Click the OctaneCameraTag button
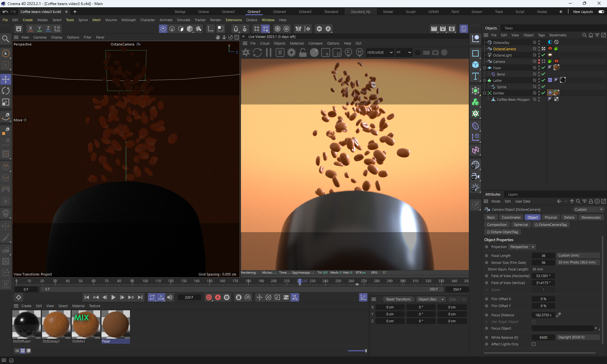The image size is (607, 364). 551,225
